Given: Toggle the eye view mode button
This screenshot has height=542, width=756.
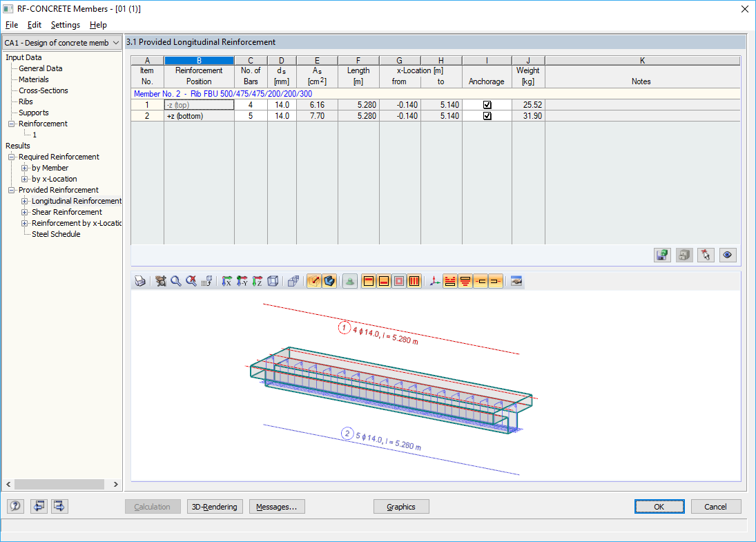Looking at the screenshot, I should [728, 255].
